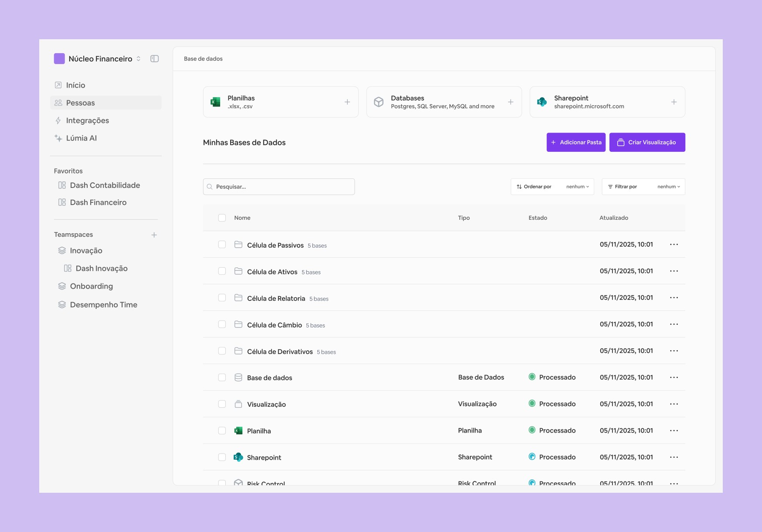The height and width of the screenshot is (532, 762).
Task: Click Adicionar Pasta button
Action: [x=576, y=142]
